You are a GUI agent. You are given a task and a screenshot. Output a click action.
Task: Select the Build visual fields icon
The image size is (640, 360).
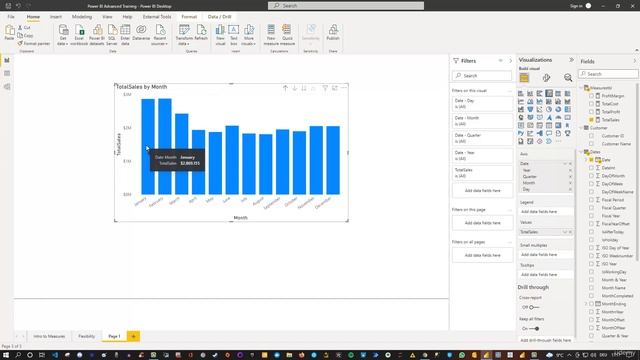(x=524, y=78)
